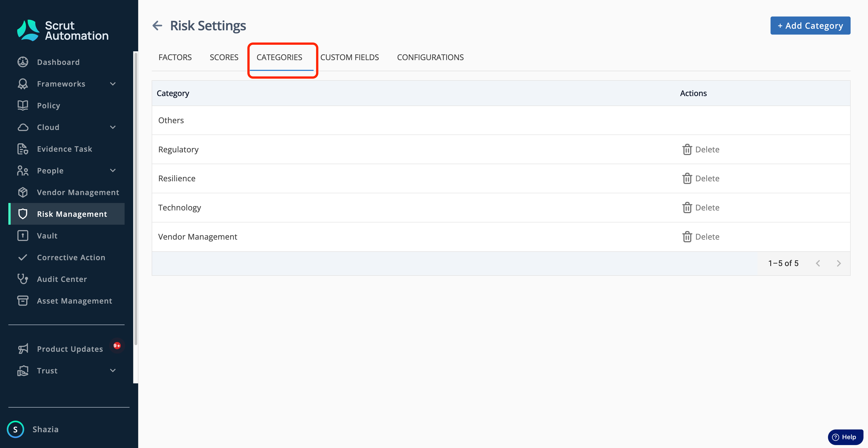Click the Category column header
Screen dimensions: 868x448
tap(173, 93)
